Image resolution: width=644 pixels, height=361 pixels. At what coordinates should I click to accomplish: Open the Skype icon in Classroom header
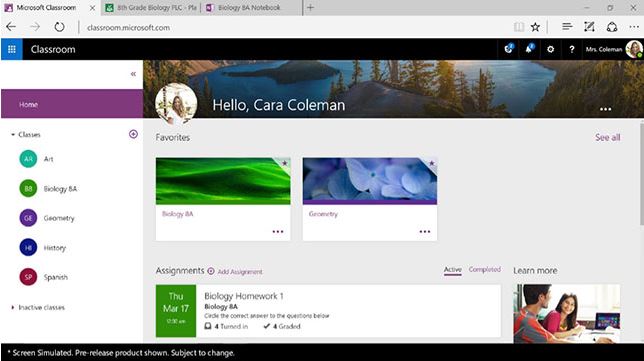508,49
